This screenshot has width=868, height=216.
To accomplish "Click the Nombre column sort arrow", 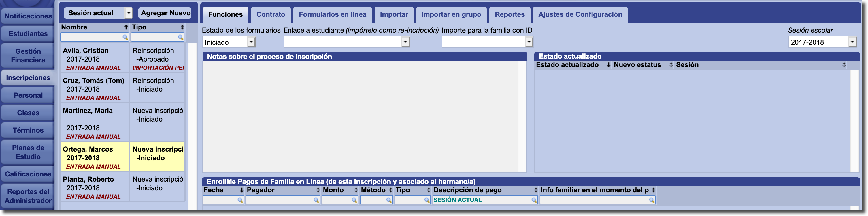I will [x=126, y=27].
